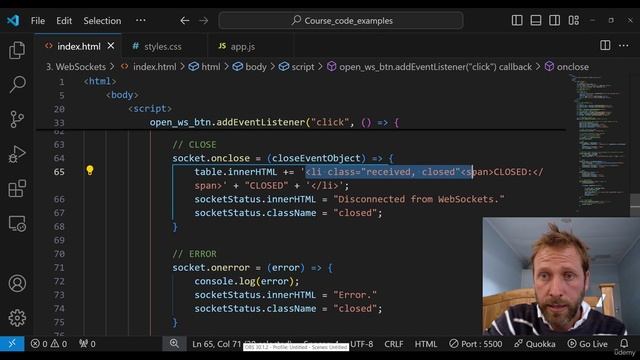Open the Selection menu
The height and width of the screenshot is (360, 640).
click(102, 20)
